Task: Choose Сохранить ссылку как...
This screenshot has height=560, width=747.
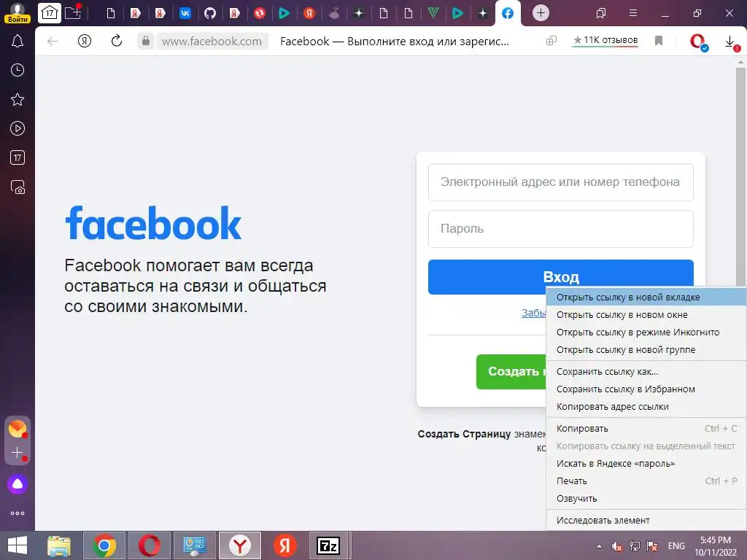Action: (646, 372)
